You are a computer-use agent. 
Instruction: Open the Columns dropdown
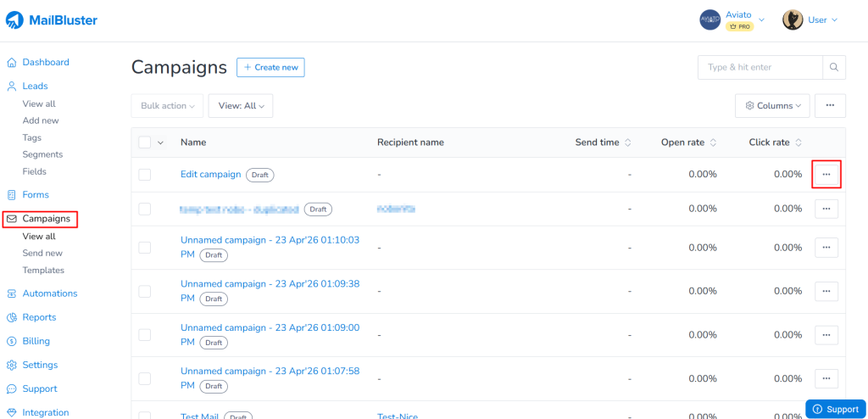tap(772, 106)
